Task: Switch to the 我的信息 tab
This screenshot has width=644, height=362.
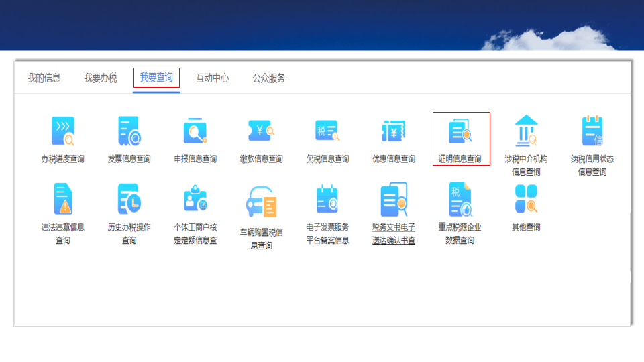Action: 44,78
